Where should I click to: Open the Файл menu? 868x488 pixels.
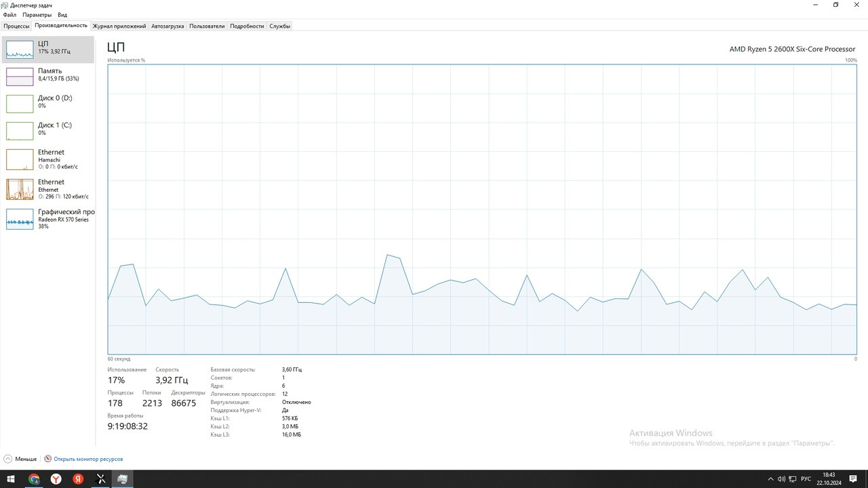(x=9, y=14)
